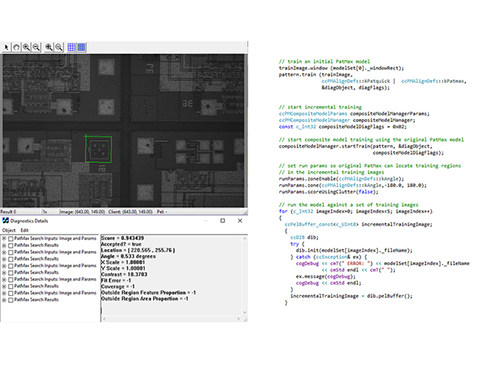Click the first zoom out magnifier
Screen dimensions: 500x375
coord(36,47)
